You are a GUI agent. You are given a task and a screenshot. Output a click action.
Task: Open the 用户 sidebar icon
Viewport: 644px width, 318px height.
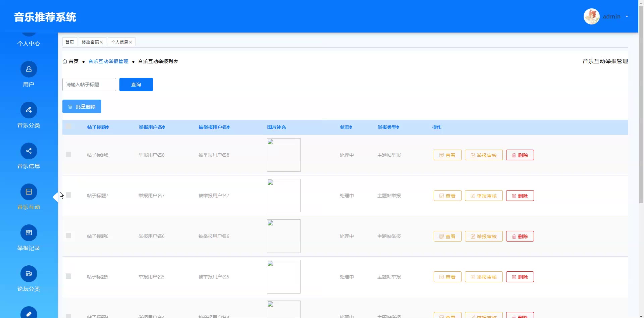click(x=29, y=69)
